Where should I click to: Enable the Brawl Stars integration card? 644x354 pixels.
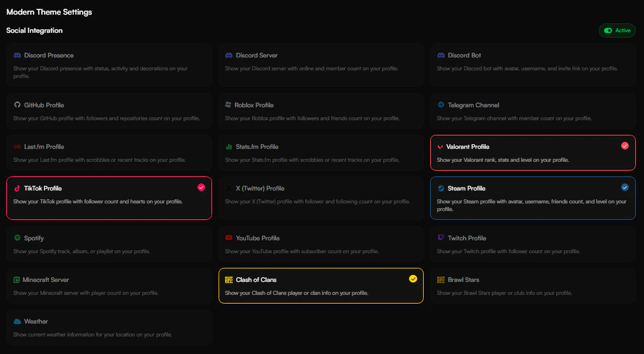(x=532, y=285)
